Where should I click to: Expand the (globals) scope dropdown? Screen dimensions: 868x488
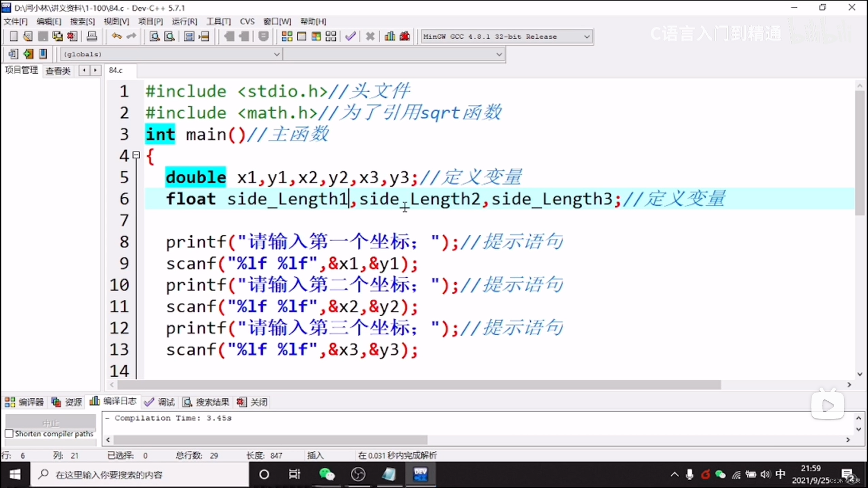click(277, 54)
